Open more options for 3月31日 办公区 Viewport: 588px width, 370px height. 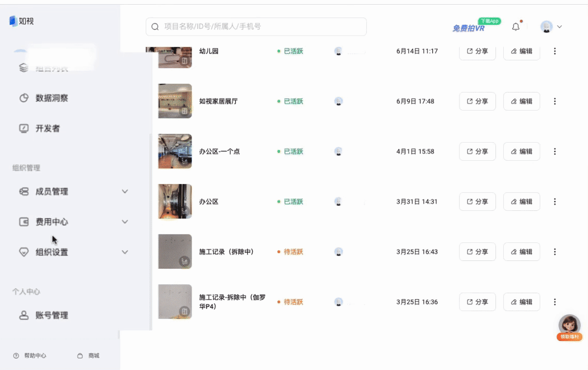click(x=555, y=202)
